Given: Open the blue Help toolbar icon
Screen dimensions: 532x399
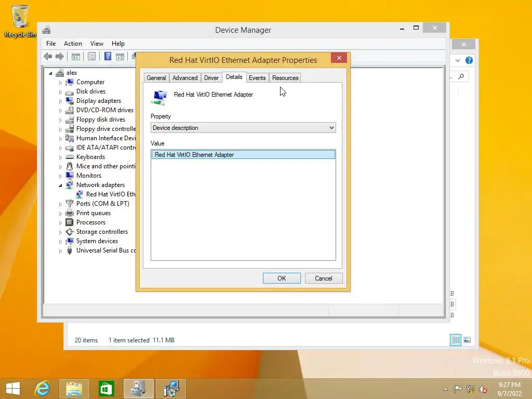Looking at the screenshot, I should (x=108, y=56).
